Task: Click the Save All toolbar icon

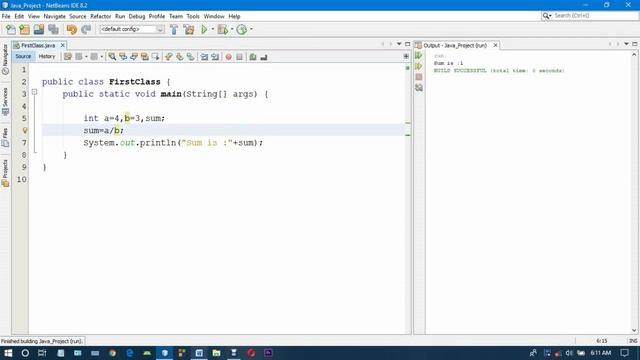Action: pos(53,29)
